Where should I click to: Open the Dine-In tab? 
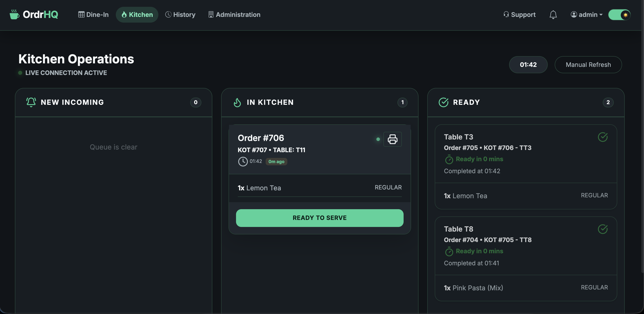(x=93, y=14)
